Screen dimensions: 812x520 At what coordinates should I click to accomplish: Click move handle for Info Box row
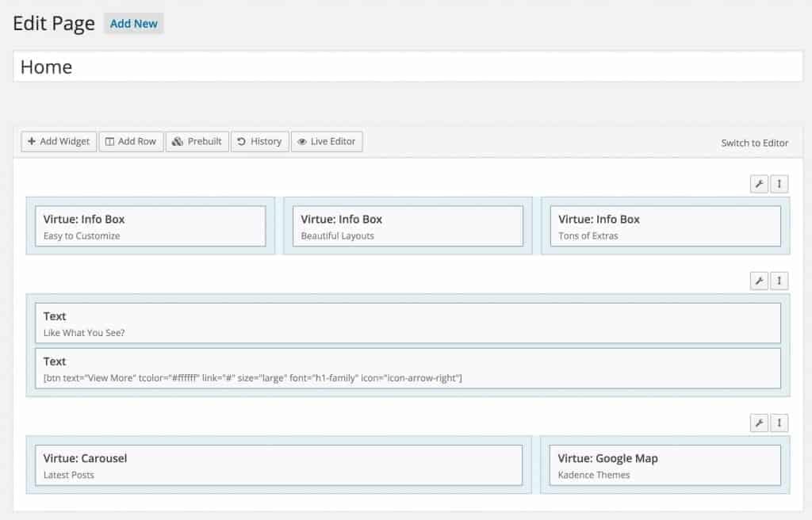779,184
